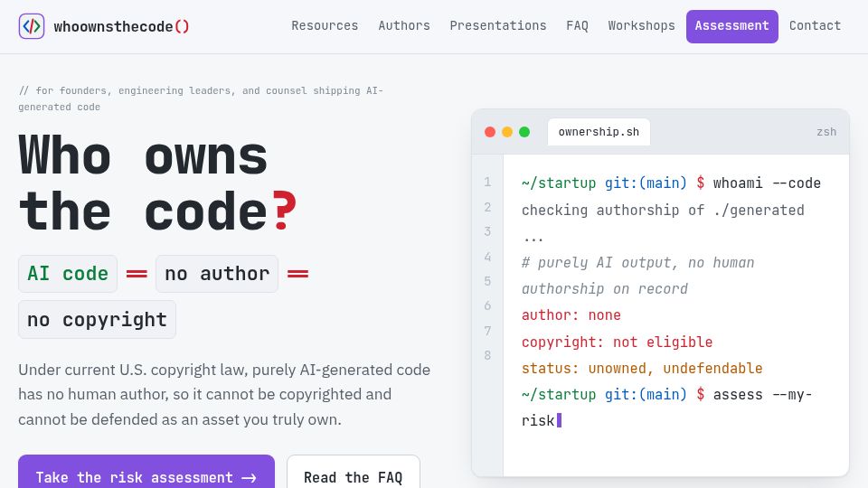Select the ownership.sh tab
The height and width of the screenshot is (488, 868).
[599, 132]
